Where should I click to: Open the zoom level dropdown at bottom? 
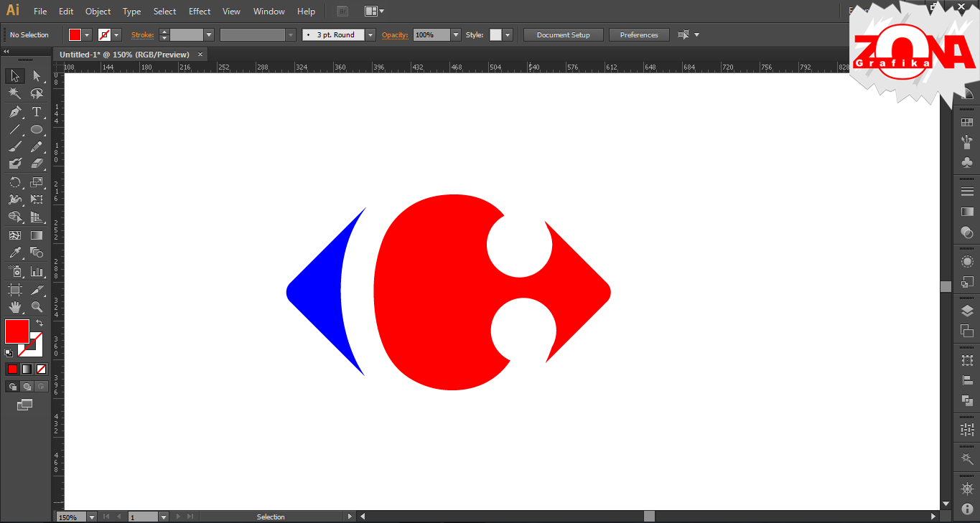tap(91, 517)
